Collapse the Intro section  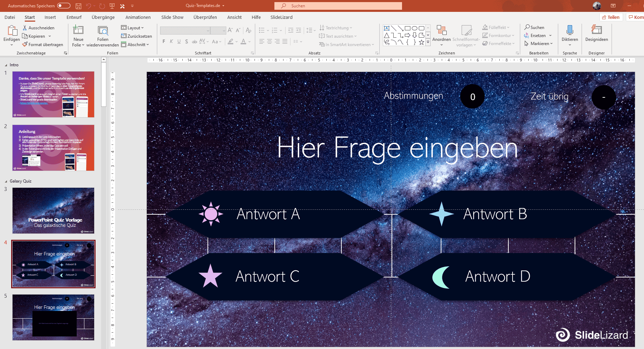pyautogui.click(x=6, y=65)
